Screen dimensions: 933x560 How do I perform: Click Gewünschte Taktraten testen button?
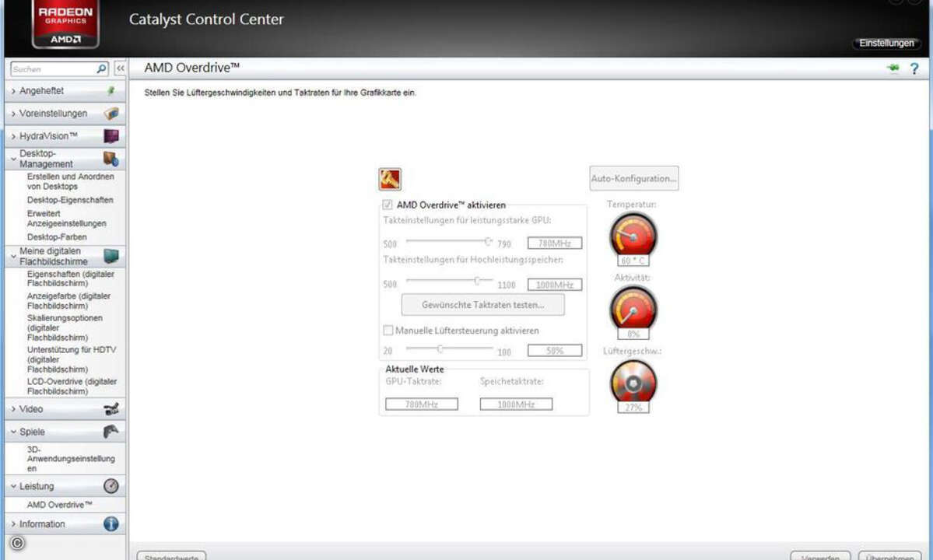[482, 305]
